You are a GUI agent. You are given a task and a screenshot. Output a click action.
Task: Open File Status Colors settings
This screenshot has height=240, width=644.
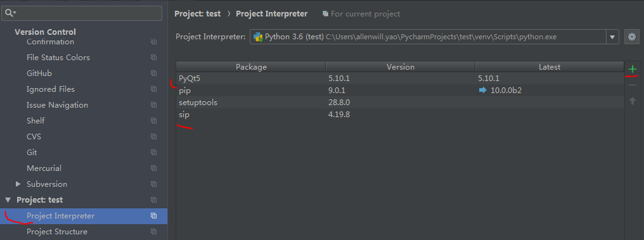point(58,58)
